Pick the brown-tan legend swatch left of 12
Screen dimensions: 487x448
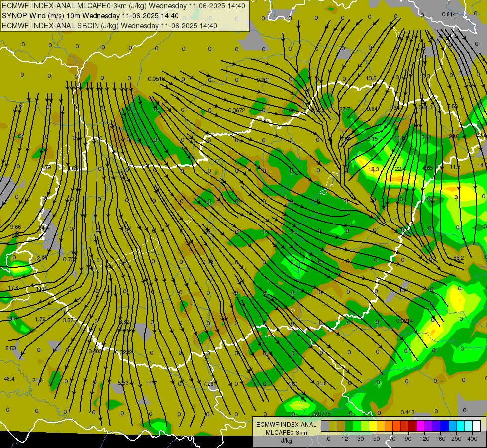coord(341,426)
